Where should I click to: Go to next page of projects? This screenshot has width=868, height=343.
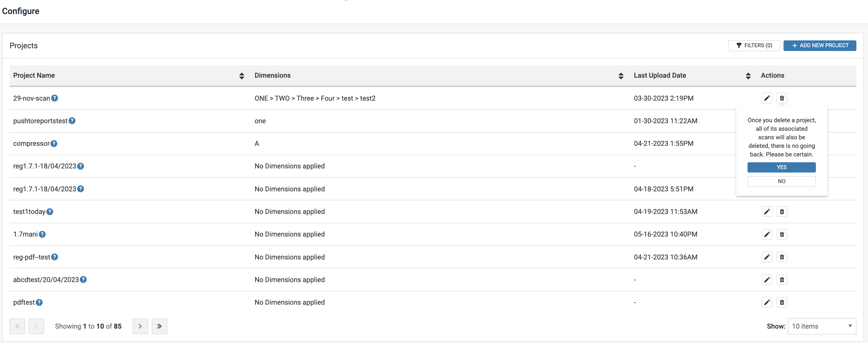tap(140, 326)
